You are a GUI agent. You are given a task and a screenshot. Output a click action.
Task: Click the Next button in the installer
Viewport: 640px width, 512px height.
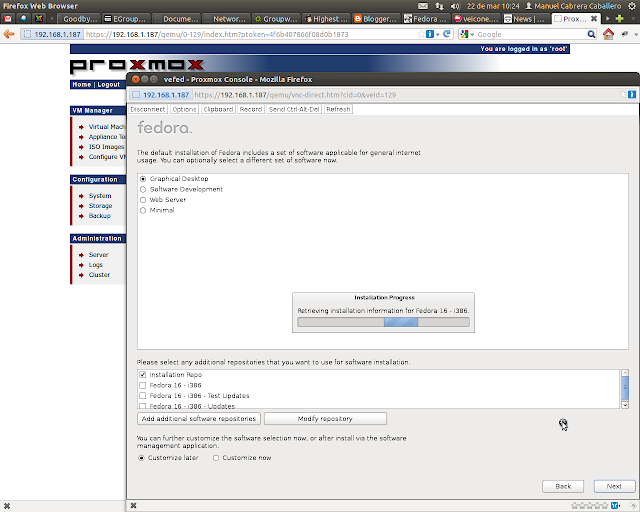[x=614, y=486]
